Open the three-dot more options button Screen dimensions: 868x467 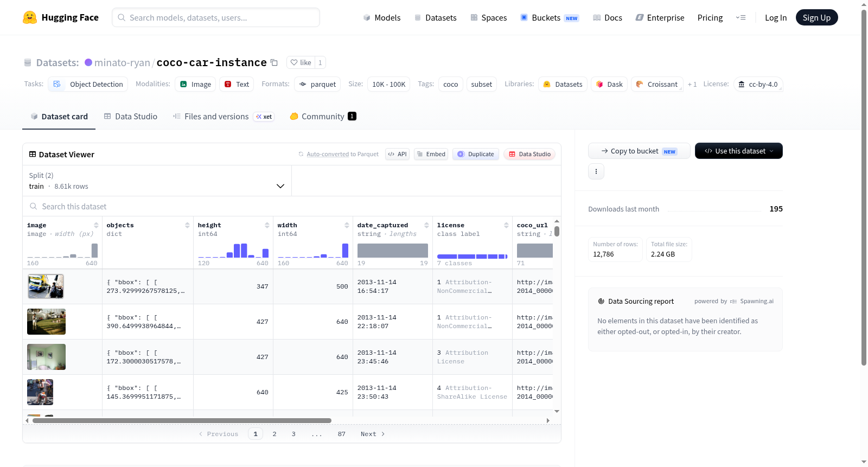596,171
